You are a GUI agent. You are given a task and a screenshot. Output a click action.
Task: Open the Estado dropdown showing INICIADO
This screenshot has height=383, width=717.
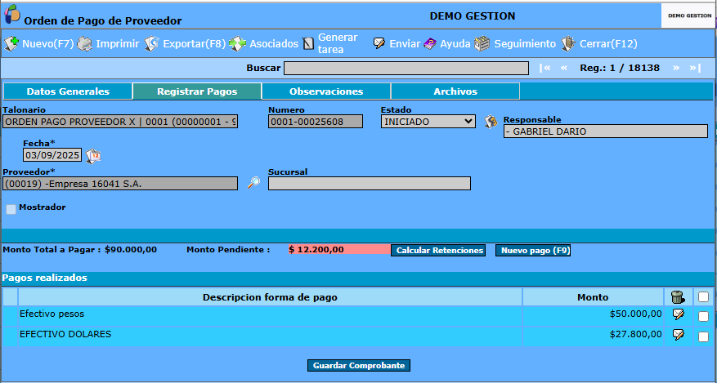pyautogui.click(x=428, y=121)
